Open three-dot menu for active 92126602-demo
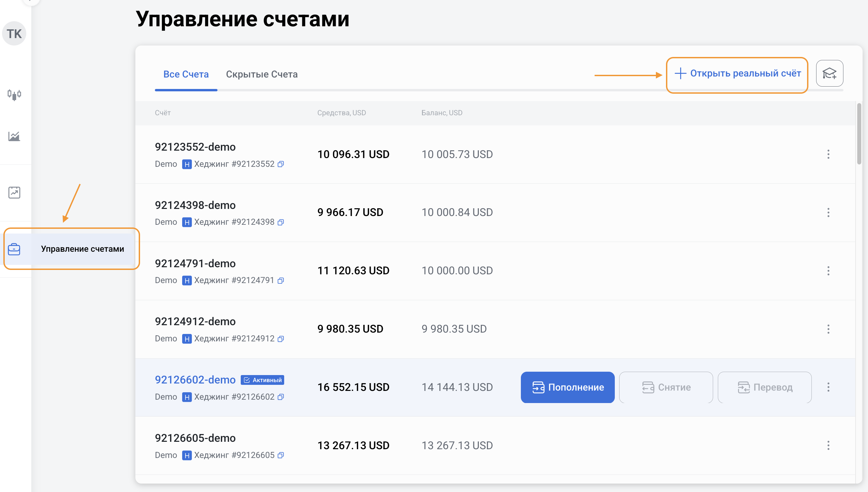The width and height of the screenshot is (868, 492). 828,387
